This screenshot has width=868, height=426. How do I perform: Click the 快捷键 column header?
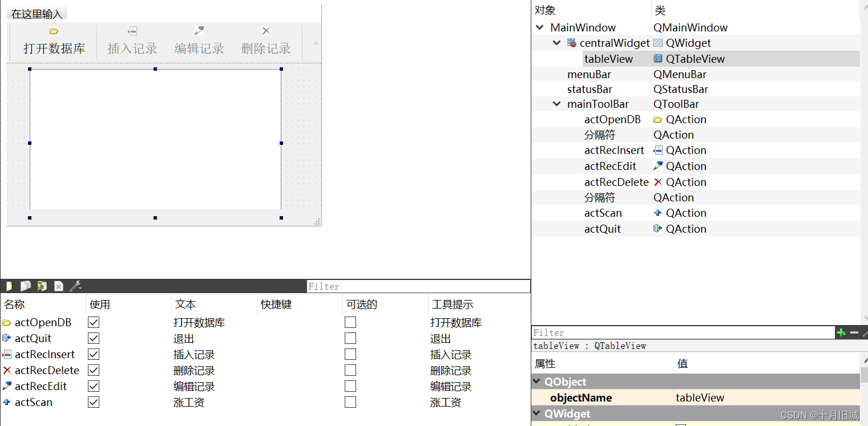point(300,305)
